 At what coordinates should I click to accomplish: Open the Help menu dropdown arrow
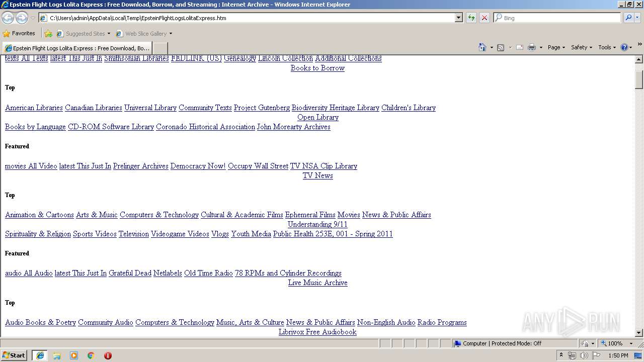(x=631, y=47)
